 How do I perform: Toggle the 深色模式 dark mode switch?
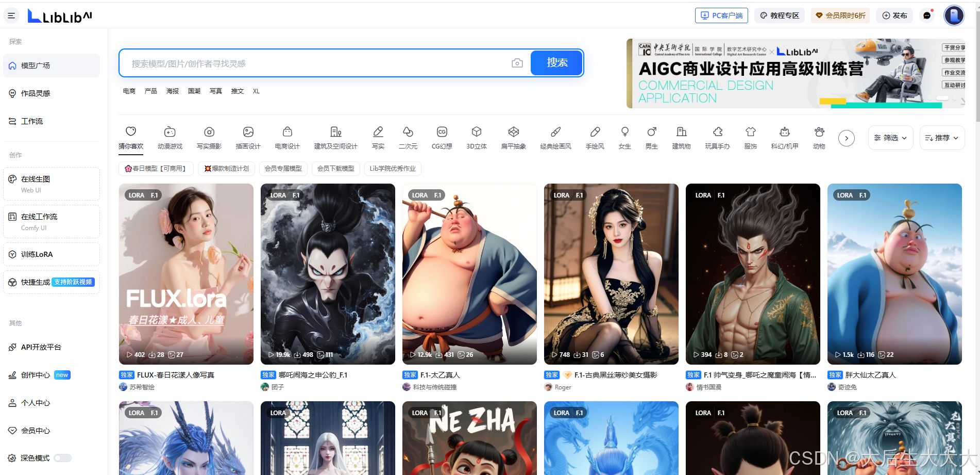(62, 458)
